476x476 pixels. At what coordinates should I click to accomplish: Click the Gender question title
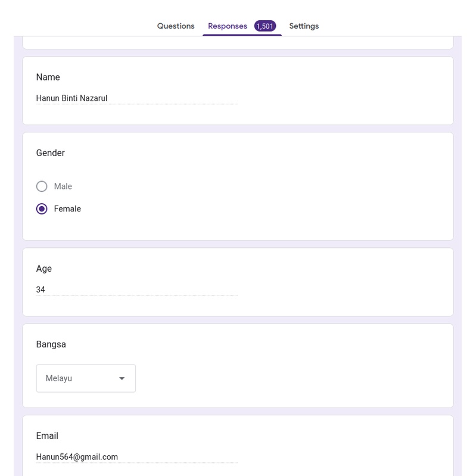[51, 153]
